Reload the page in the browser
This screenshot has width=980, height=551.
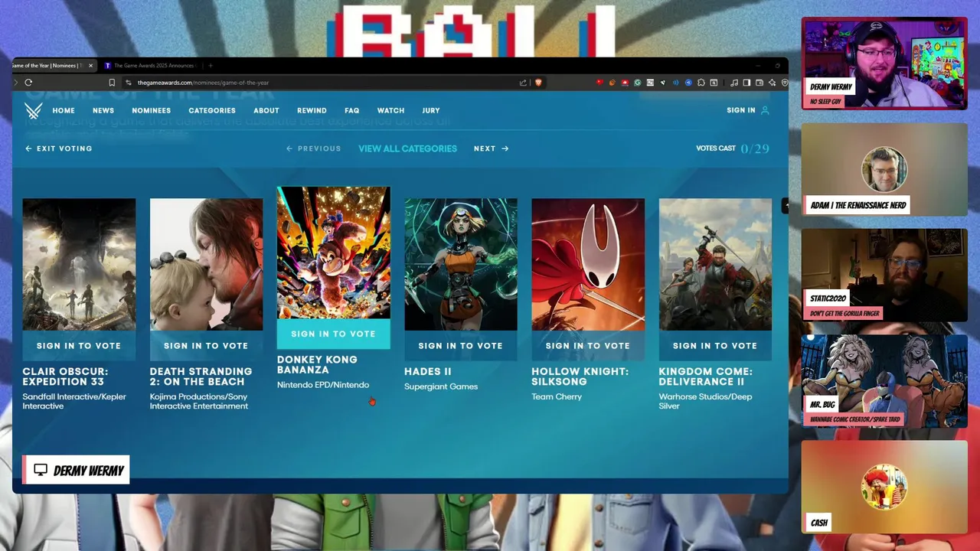[x=28, y=83]
